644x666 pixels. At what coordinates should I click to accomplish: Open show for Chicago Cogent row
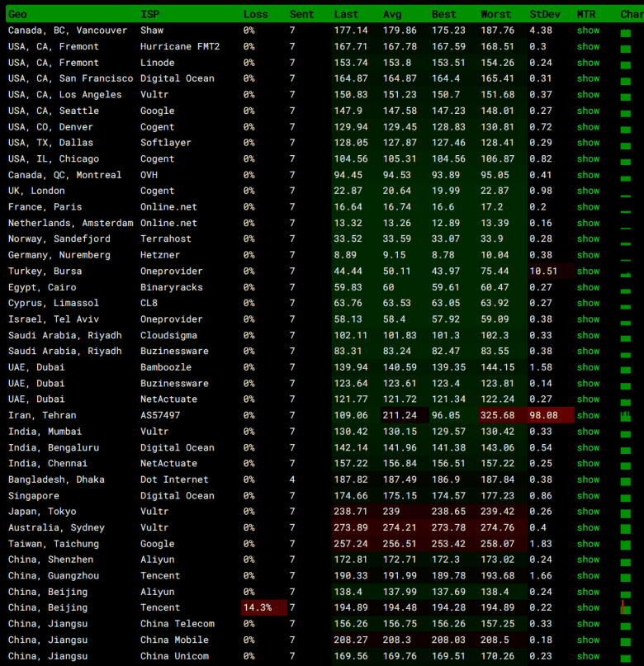[588, 158]
